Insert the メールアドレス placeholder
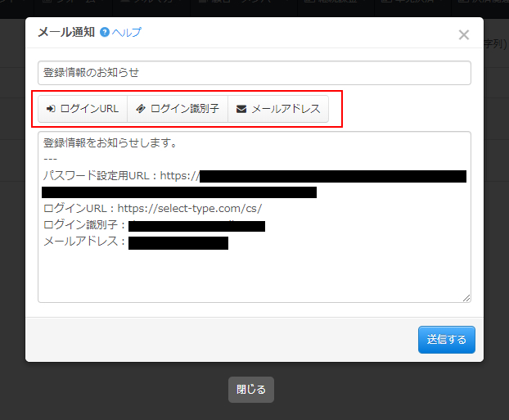Image resolution: width=509 pixels, height=420 pixels. point(277,109)
